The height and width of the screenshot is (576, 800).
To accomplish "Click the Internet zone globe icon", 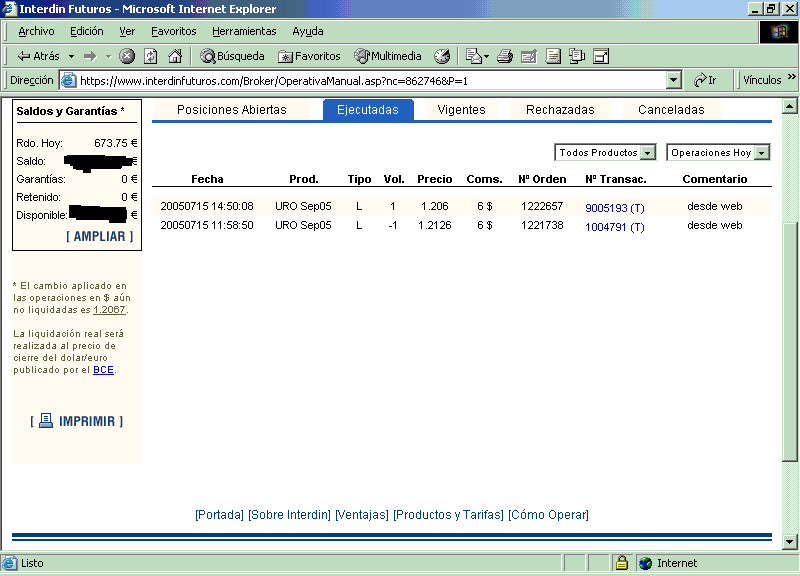I will coord(645,563).
